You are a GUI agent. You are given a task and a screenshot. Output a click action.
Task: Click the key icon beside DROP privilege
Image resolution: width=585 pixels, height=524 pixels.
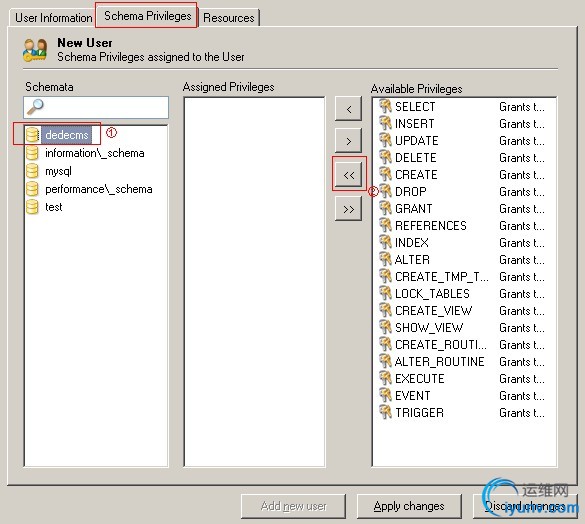[x=385, y=191]
